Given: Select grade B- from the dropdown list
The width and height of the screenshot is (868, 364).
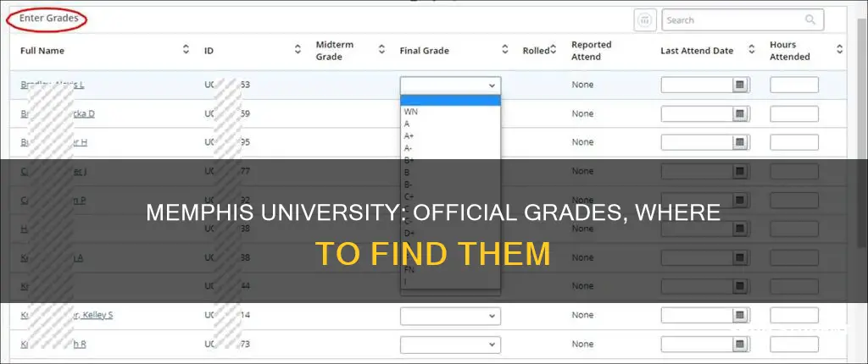Looking at the screenshot, I should tap(408, 185).
